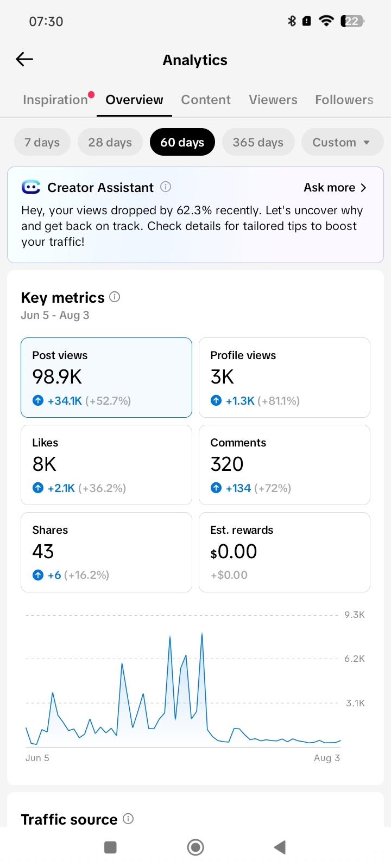Select the 28 days range chip
The image size is (391, 868).
(110, 142)
